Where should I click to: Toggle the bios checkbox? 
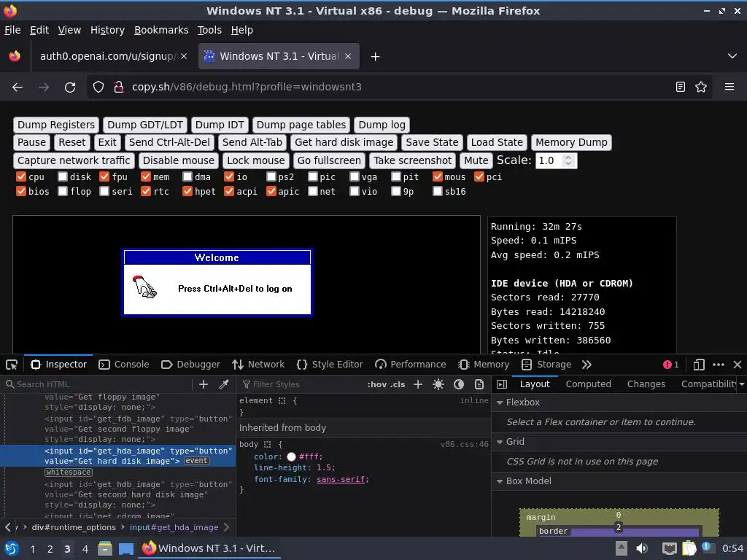pos(21,192)
